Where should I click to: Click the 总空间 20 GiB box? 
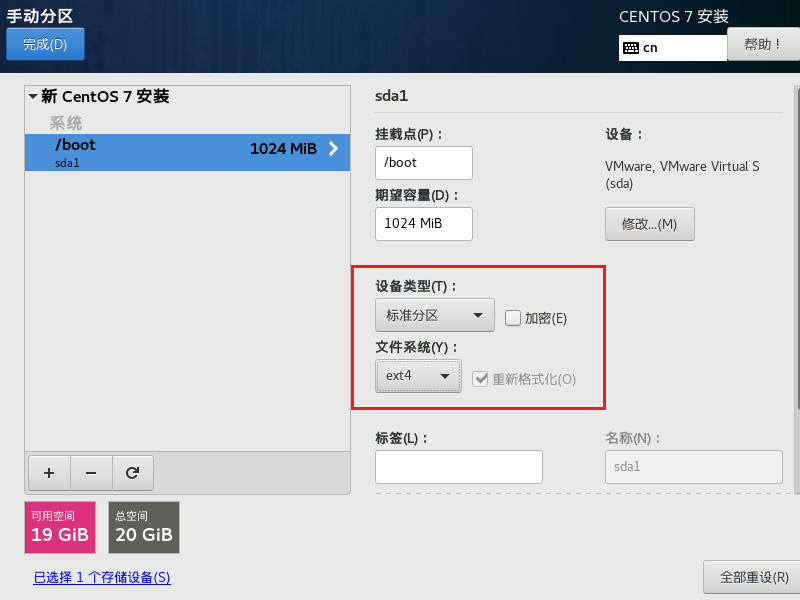click(144, 528)
